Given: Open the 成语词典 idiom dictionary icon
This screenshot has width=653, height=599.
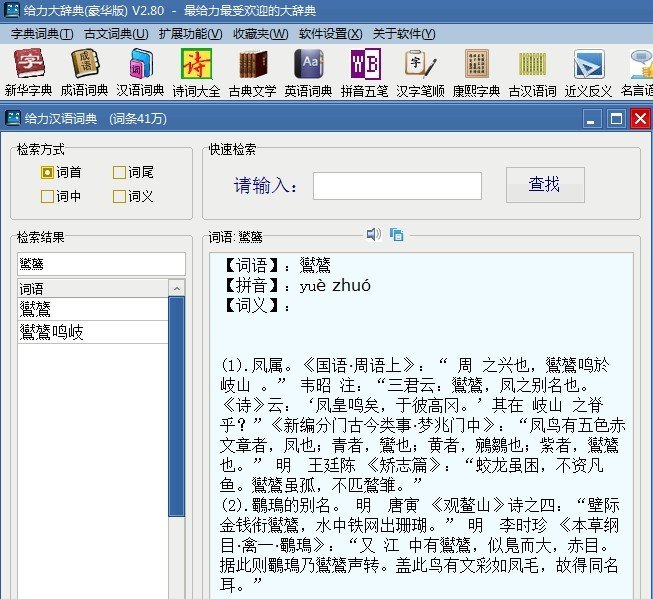Looking at the screenshot, I should pos(85,72).
